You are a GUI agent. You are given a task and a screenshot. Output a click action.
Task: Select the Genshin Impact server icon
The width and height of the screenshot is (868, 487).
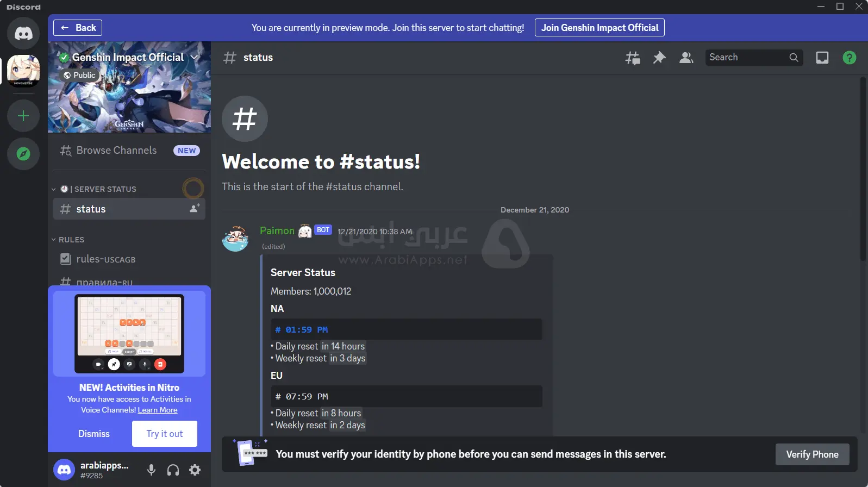[x=23, y=71]
